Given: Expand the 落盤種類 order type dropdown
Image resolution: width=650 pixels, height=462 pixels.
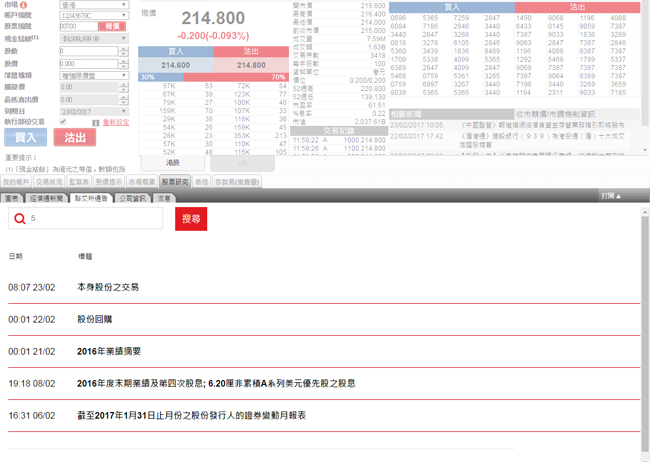Looking at the screenshot, I should point(94,74).
